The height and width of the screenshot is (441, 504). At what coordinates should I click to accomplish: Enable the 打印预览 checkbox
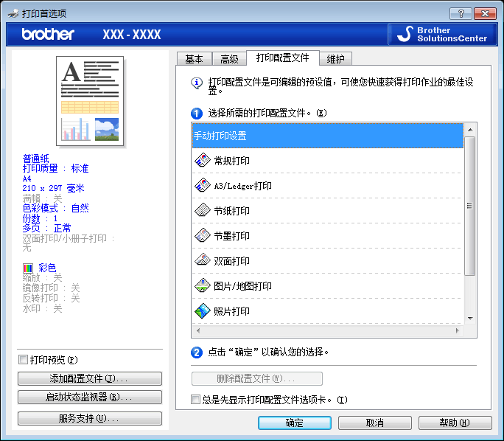coord(23,360)
